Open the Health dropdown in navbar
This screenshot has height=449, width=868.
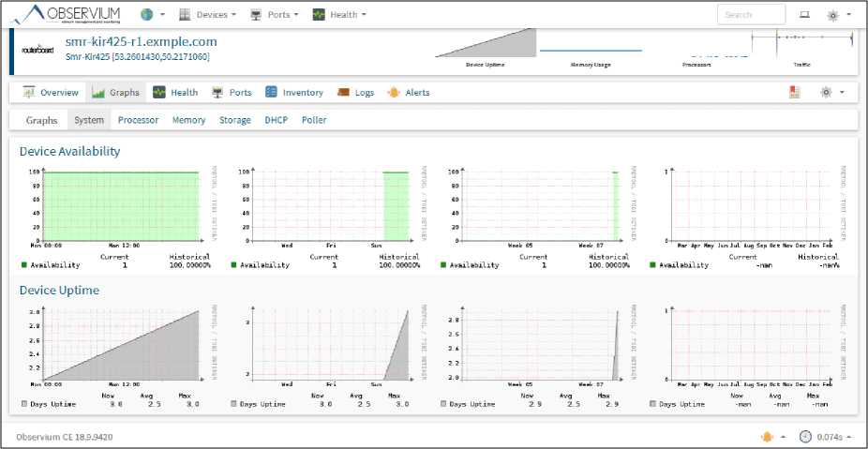point(339,15)
